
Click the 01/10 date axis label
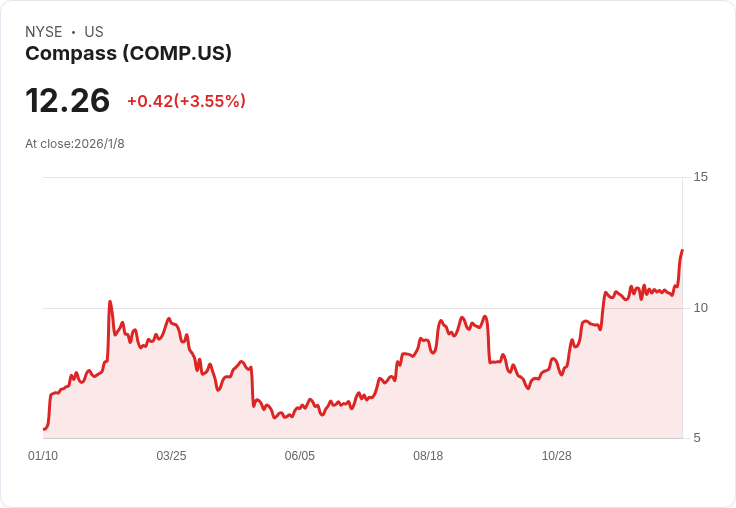43,455
